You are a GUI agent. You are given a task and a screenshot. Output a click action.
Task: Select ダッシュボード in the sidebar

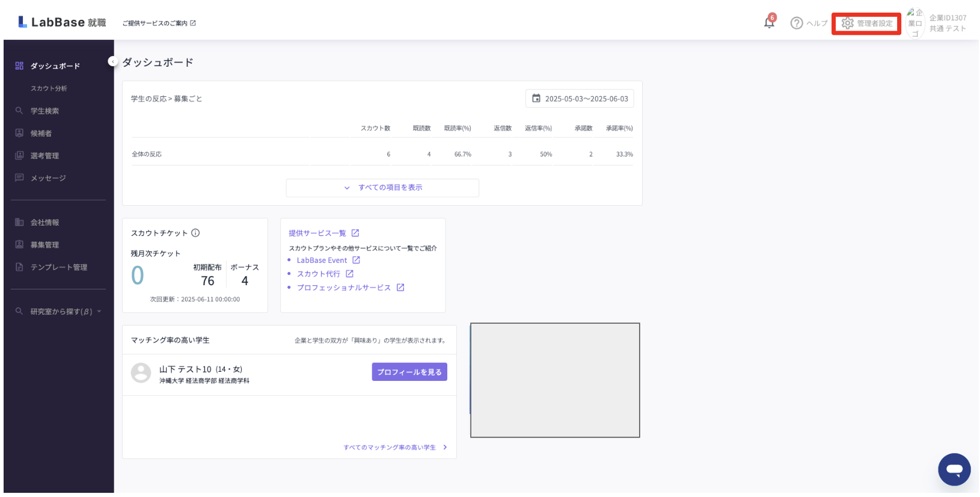[55, 66]
